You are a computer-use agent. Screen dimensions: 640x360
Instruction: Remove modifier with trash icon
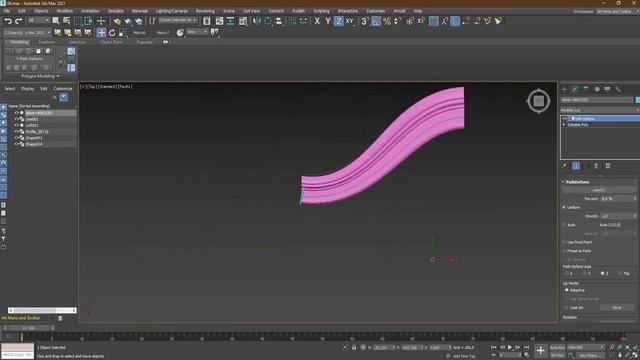596,166
